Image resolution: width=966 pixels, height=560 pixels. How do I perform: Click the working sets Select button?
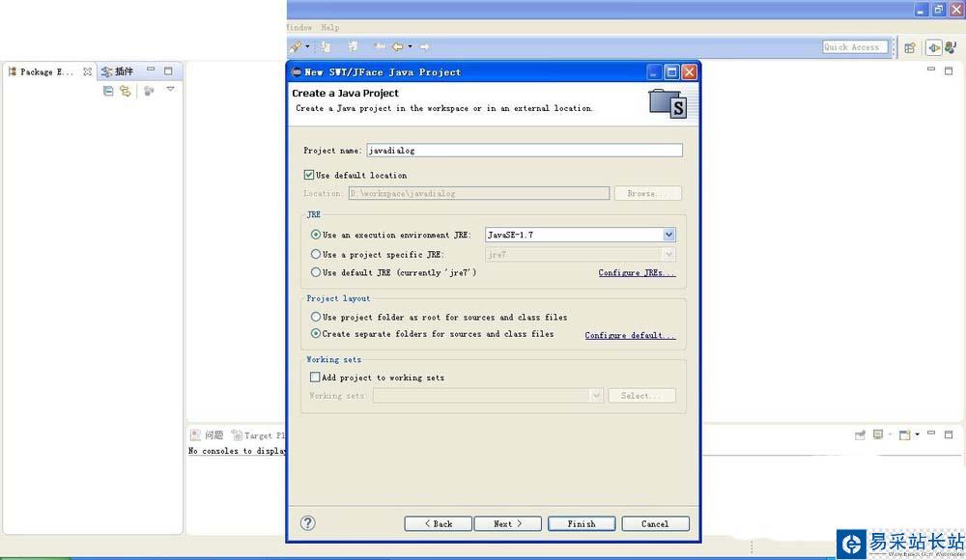click(x=642, y=396)
